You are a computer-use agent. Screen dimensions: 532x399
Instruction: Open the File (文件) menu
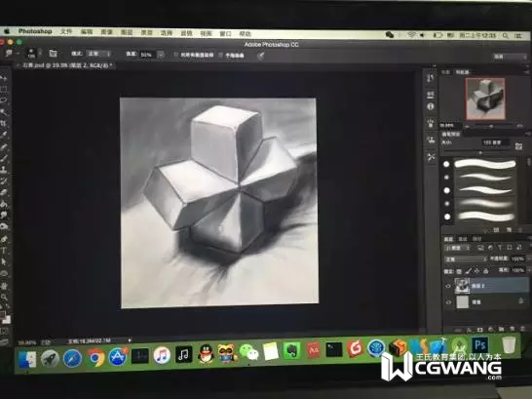pos(66,31)
